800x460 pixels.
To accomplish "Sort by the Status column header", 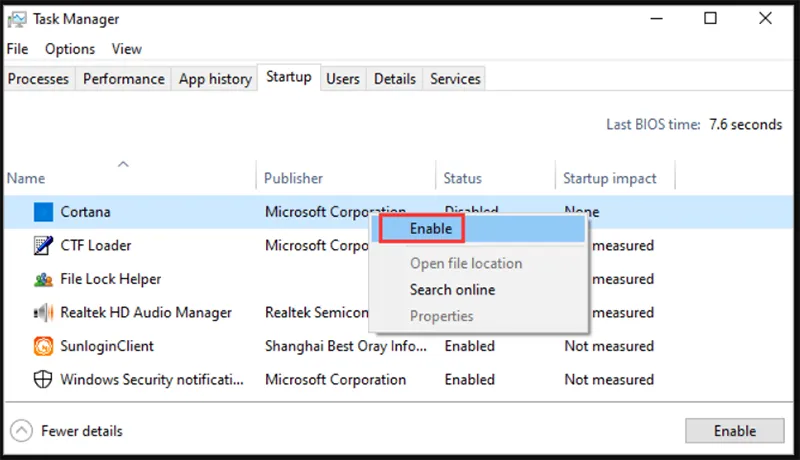I will coord(463,178).
